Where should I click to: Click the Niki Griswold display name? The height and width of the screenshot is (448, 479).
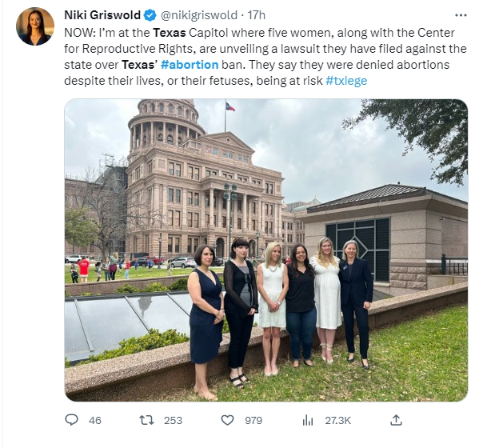[102, 15]
